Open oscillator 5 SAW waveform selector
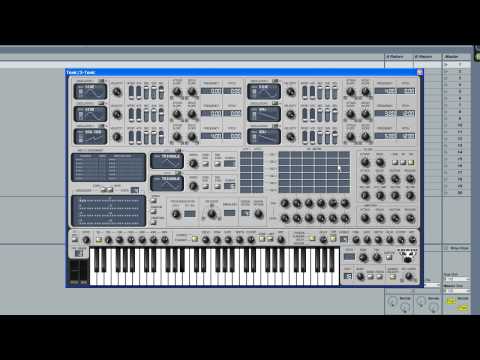The width and height of the screenshot is (480, 360). [x=264, y=114]
